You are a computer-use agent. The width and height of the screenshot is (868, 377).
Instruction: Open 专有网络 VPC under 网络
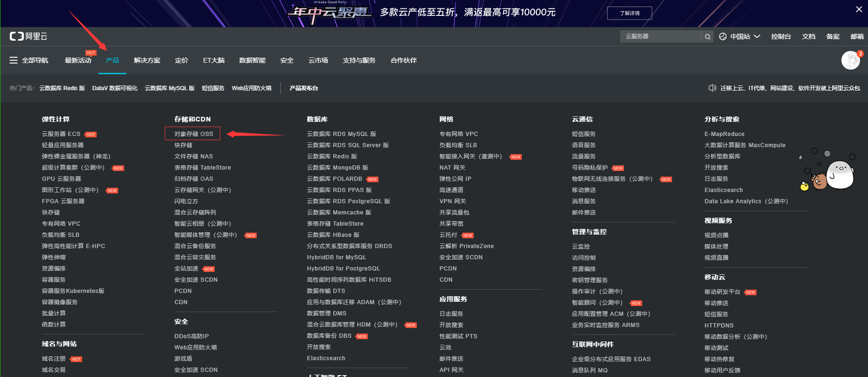click(x=459, y=134)
